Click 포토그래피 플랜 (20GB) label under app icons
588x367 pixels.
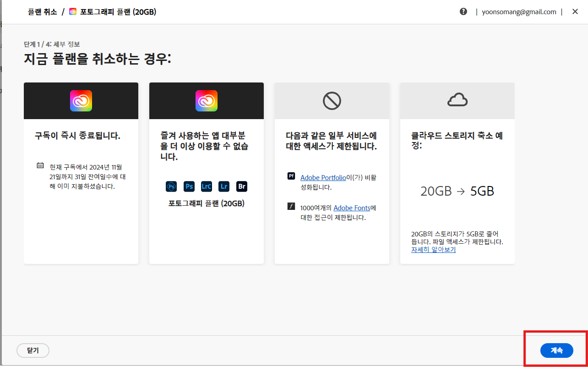coord(207,203)
